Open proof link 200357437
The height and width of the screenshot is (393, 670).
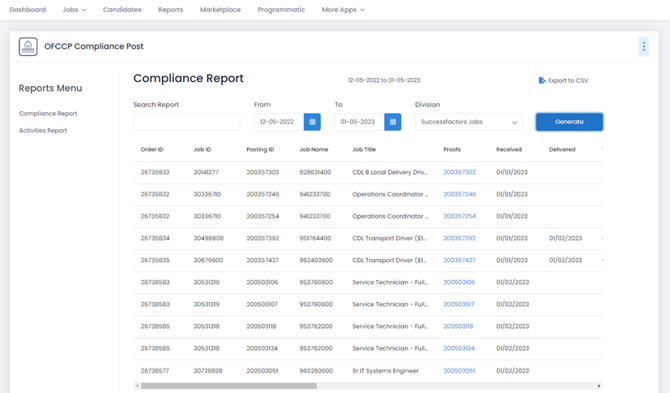(459, 260)
